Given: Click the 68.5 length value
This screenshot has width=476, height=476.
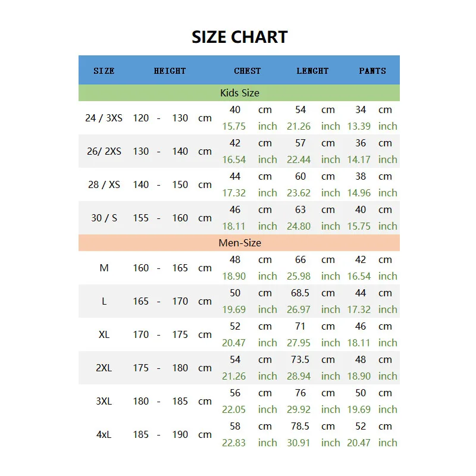Looking at the screenshot, I should point(300,293).
